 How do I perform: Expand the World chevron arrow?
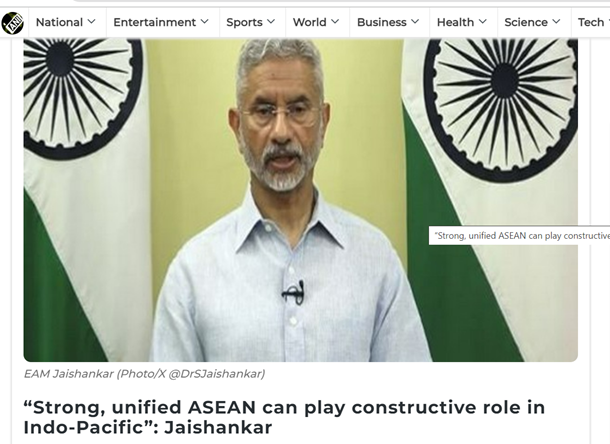[335, 22]
